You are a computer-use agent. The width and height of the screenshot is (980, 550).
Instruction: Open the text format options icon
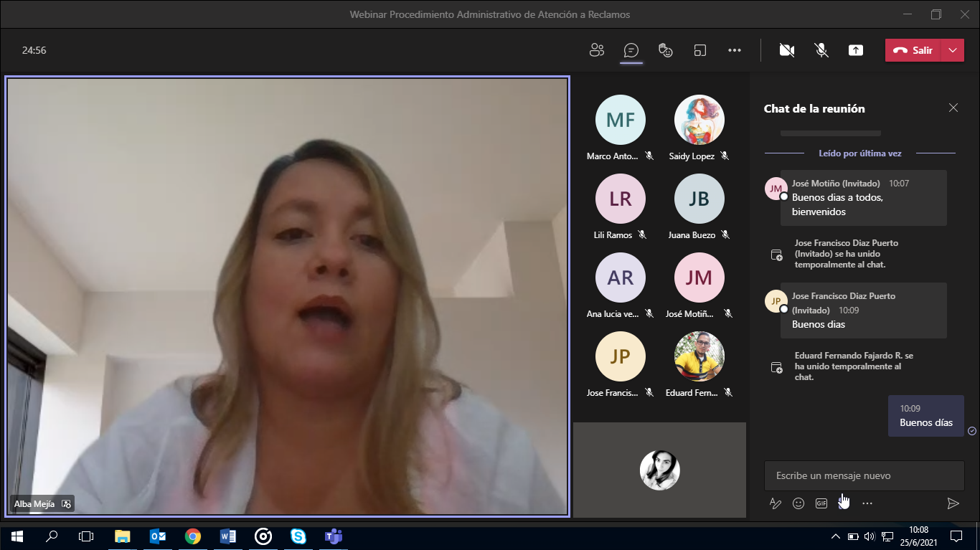point(775,503)
